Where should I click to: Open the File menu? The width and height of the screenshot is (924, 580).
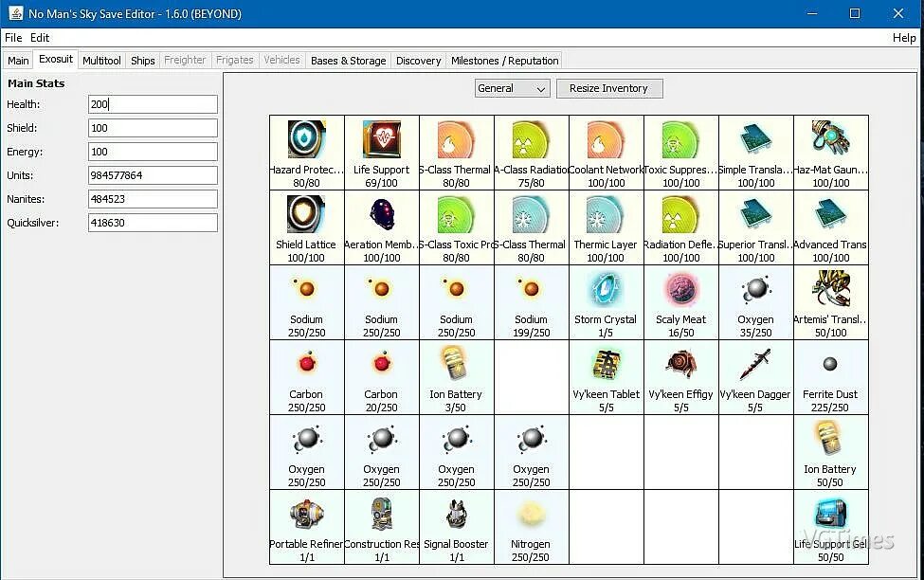tap(13, 38)
